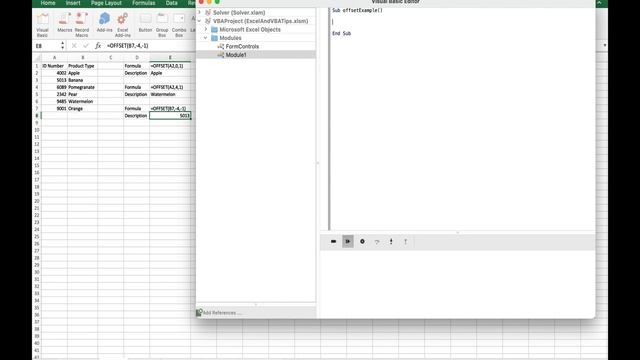Viewport: 640px width, 360px height.
Task: Click the Module1 module icon
Action: point(220,55)
